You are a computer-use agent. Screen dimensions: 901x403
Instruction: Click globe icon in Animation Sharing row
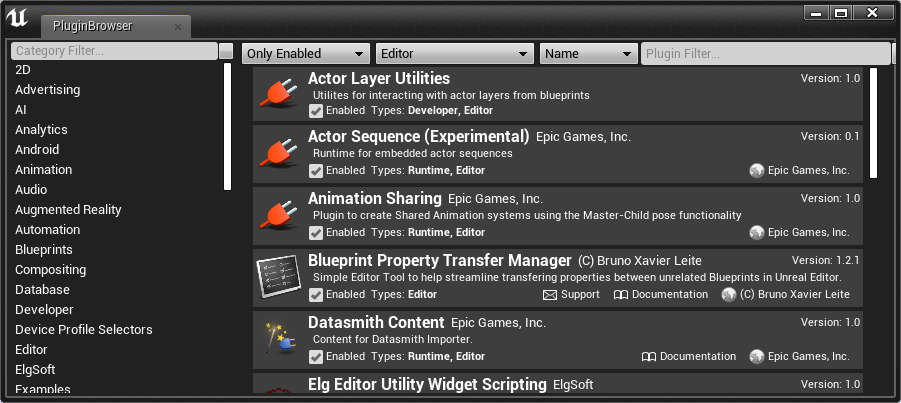coord(757,233)
